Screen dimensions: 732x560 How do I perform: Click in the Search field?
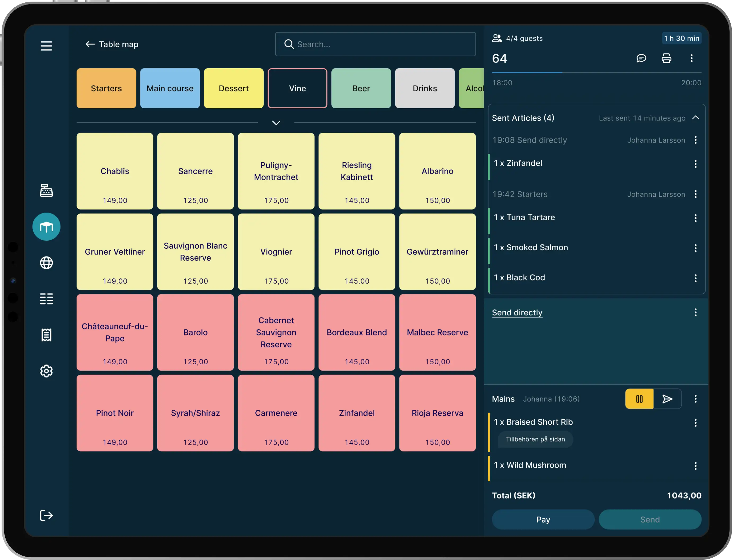pyautogui.click(x=375, y=44)
